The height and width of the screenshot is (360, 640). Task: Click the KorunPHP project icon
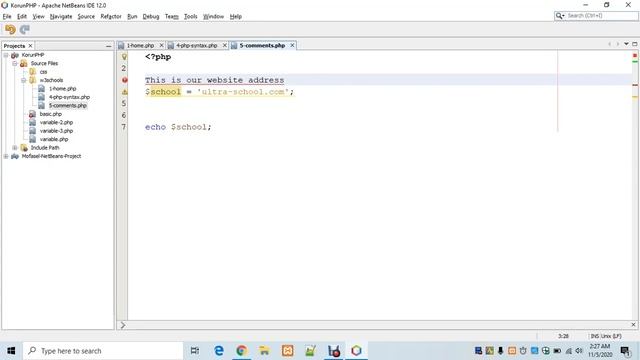click(15, 55)
